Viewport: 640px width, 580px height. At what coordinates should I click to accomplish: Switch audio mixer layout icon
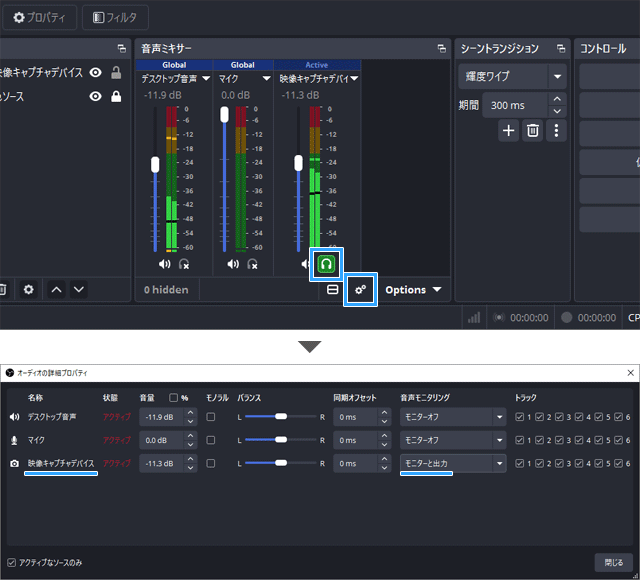333,290
